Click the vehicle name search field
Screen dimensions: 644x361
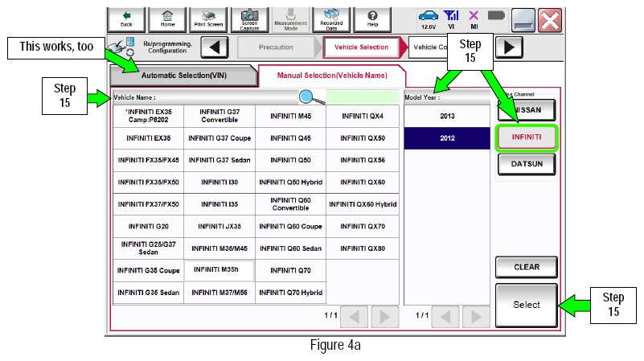coord(363,97)
